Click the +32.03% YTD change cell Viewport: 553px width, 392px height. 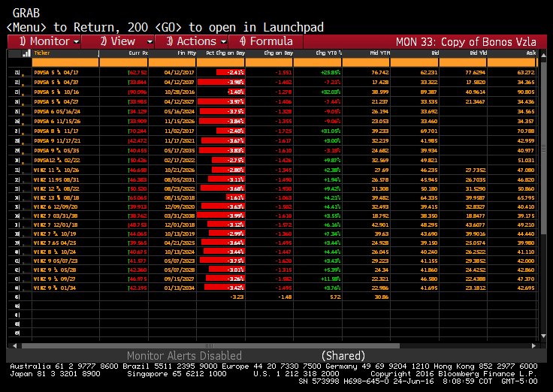coord(331,92)
